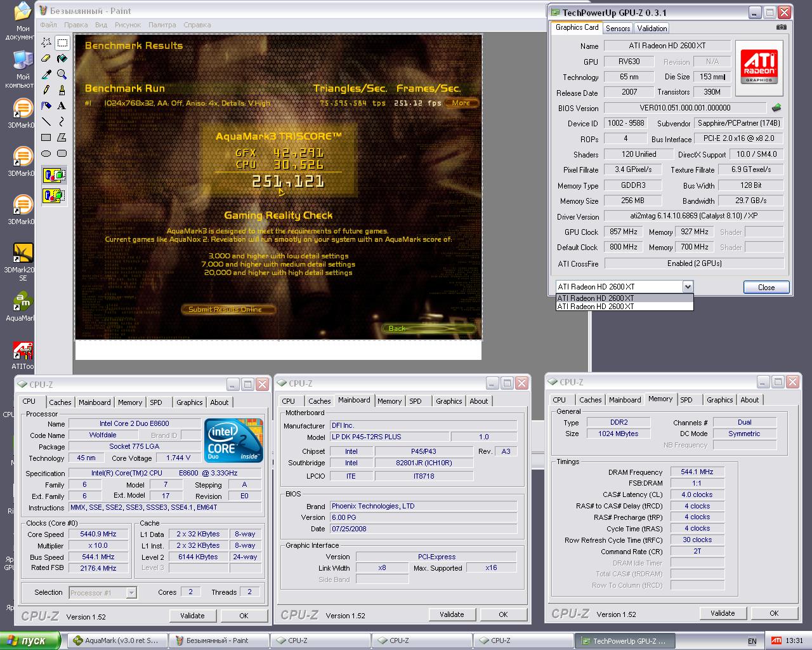Choose the Fill with color bucket tool

62,58
